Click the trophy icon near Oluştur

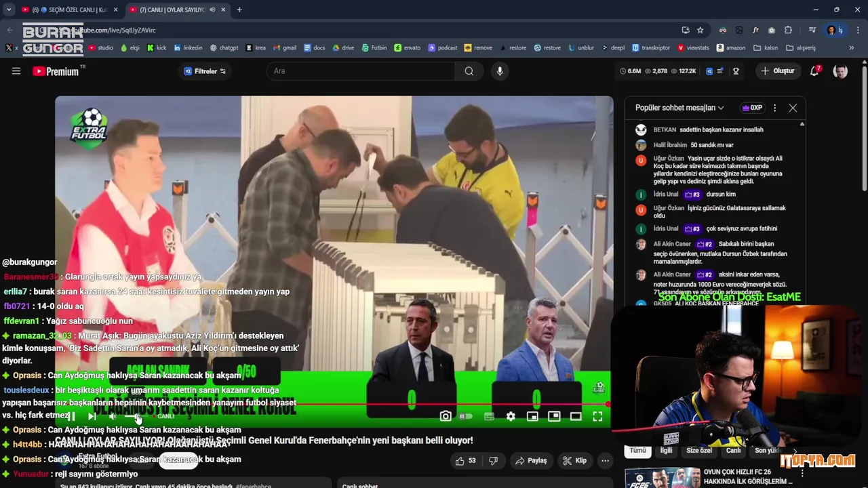coord(736,71)
